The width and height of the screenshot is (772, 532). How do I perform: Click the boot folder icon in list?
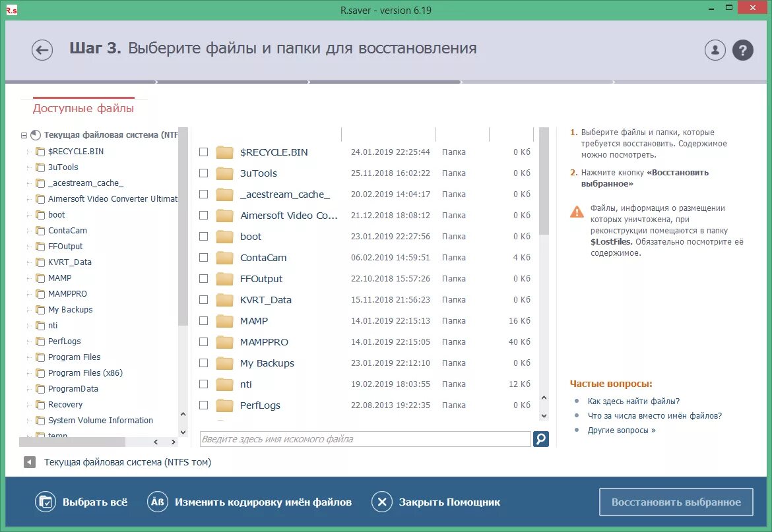[224, 237]
